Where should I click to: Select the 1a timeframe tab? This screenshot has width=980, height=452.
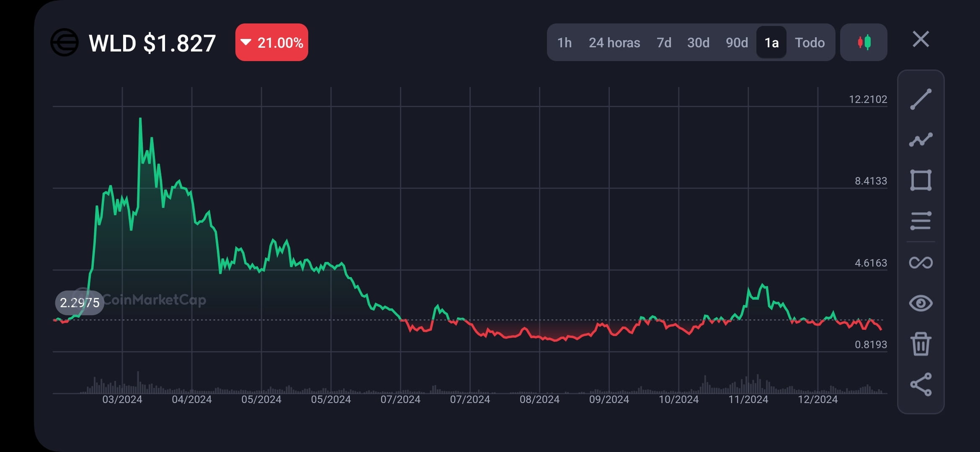[x=771, y=42]
